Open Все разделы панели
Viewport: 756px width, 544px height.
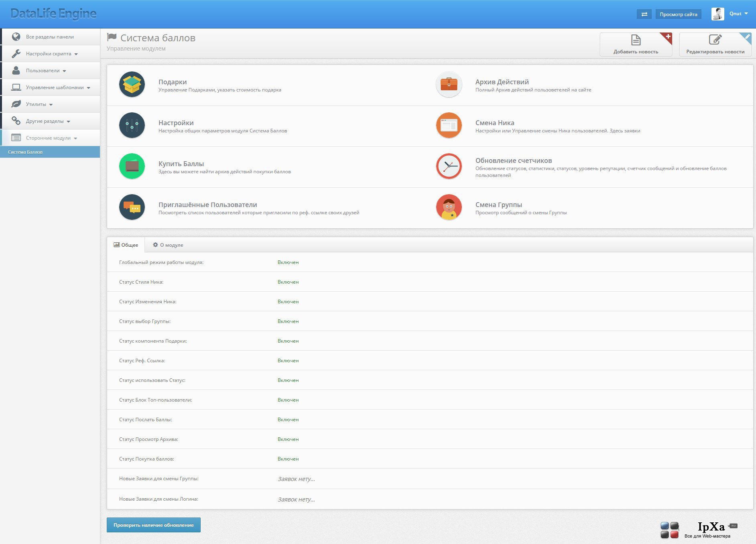(51, 37)
